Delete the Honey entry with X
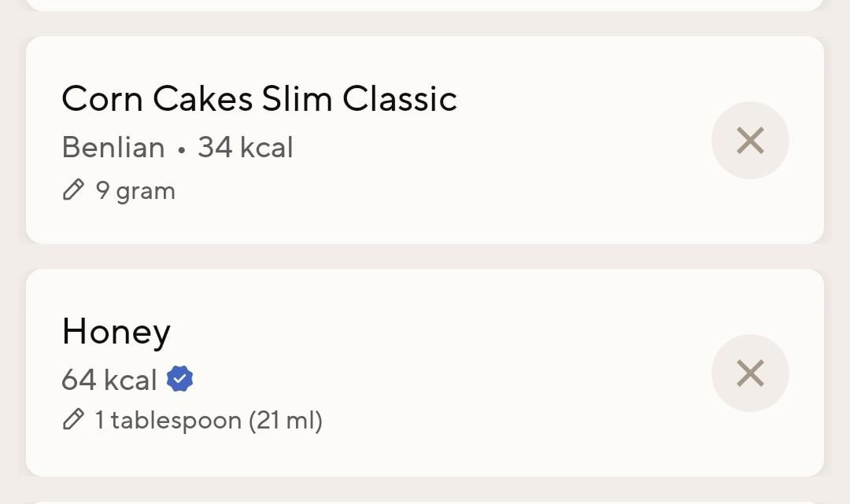Image resolution: width=850 pixels, height=504 pixels. pyautogui.click(x=749, y=373)
